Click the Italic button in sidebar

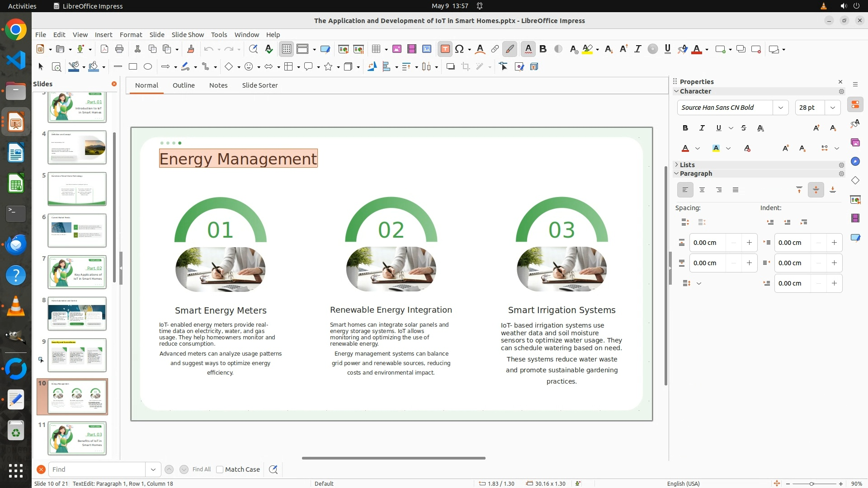(702, 128)
